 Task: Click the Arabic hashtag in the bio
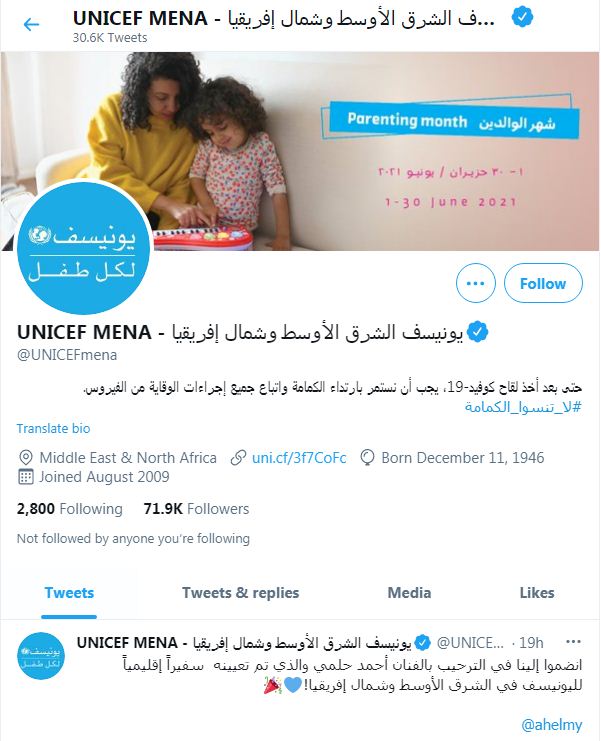(x=523, y=407)
